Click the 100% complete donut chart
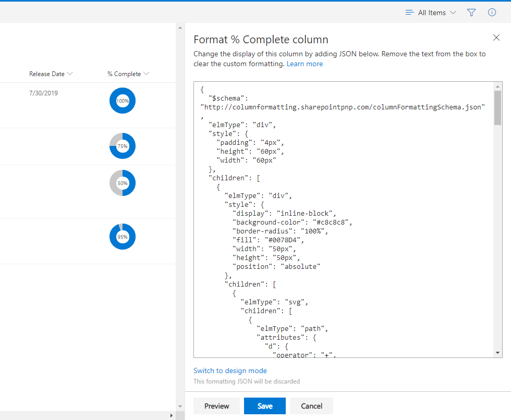 [x=123, y=101]
